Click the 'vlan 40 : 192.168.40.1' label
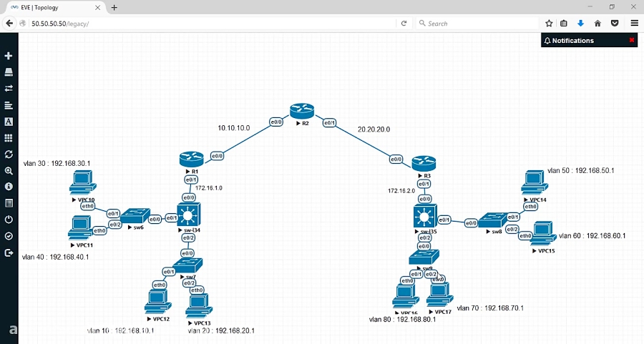This screenshot has width=644, height=344. pyautogui.click(x=55, y=257)
